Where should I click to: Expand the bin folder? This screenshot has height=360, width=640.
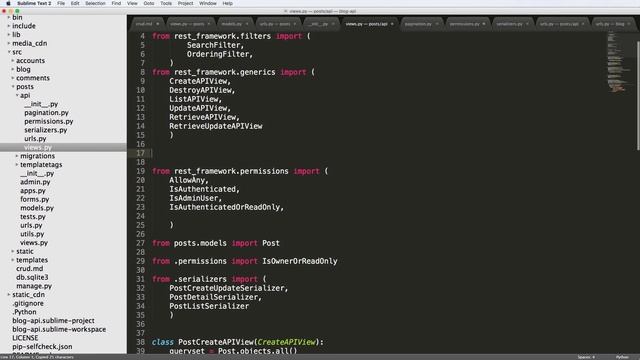tap(9, 17)
